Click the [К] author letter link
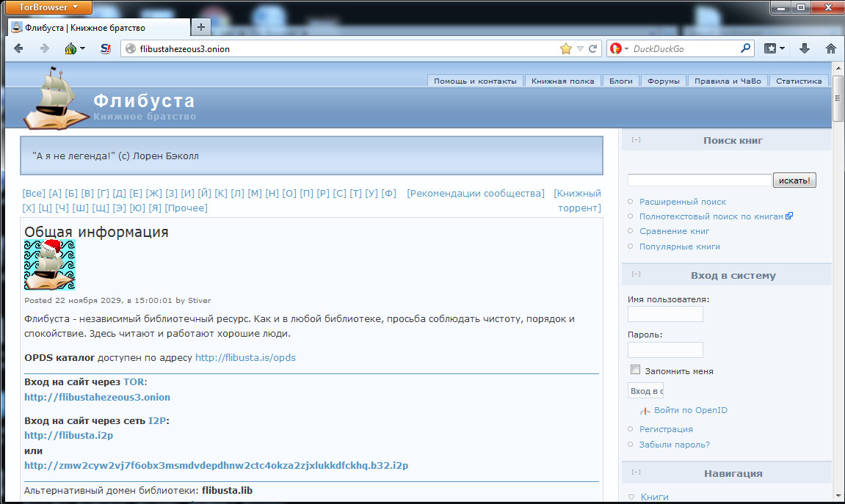This screenshot has width=845, height=504. point(221,193)
